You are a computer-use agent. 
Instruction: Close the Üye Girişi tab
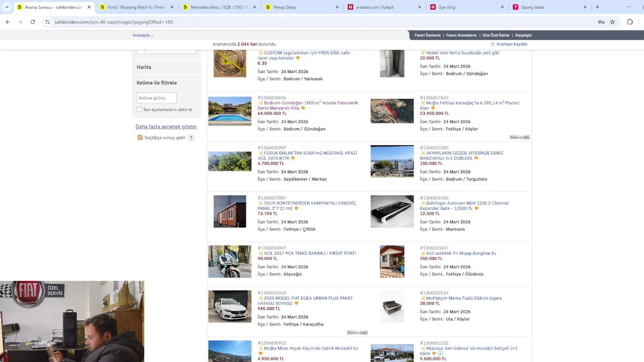[502, 7]
